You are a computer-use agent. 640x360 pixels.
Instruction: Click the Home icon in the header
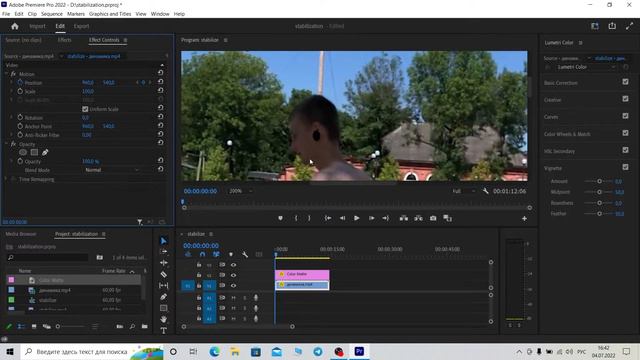coord(15,26)
